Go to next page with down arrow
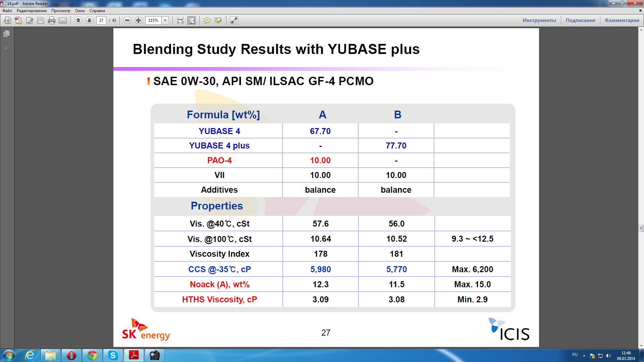Image resolution: width=644 pixels, height=362 pixels. click(x=89, y=20)
